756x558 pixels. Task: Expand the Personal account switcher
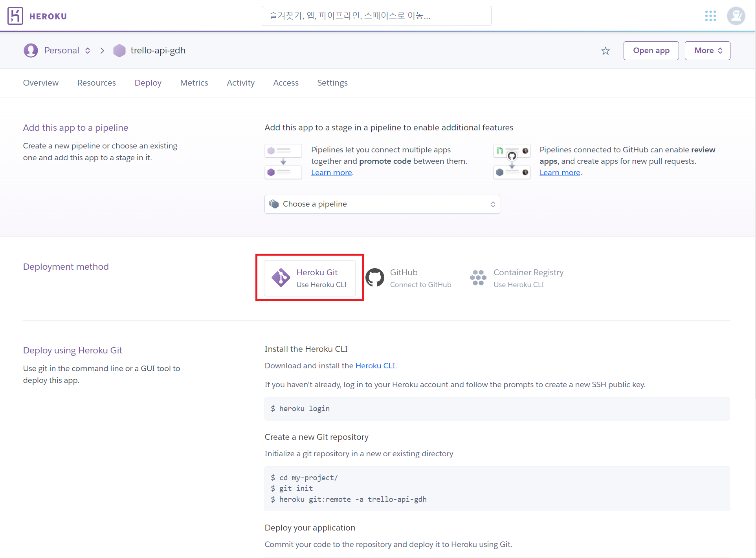click(88, 51)
